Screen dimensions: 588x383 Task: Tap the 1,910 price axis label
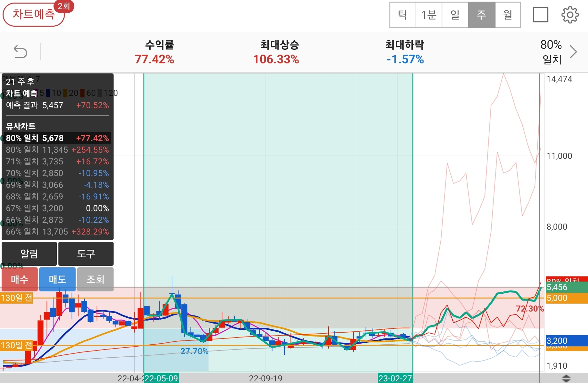557,366
